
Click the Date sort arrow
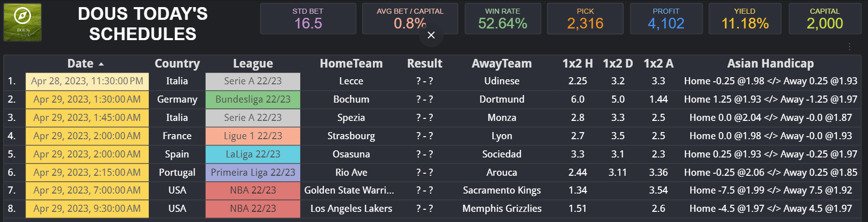pyautogui.click(x=101, y=64)
